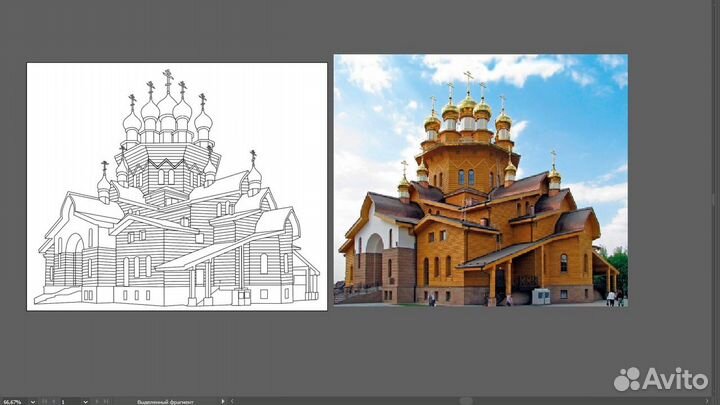
Task: Click the 66.67% zoom level field
Action: pyautogui.click(x=12, y=401)
